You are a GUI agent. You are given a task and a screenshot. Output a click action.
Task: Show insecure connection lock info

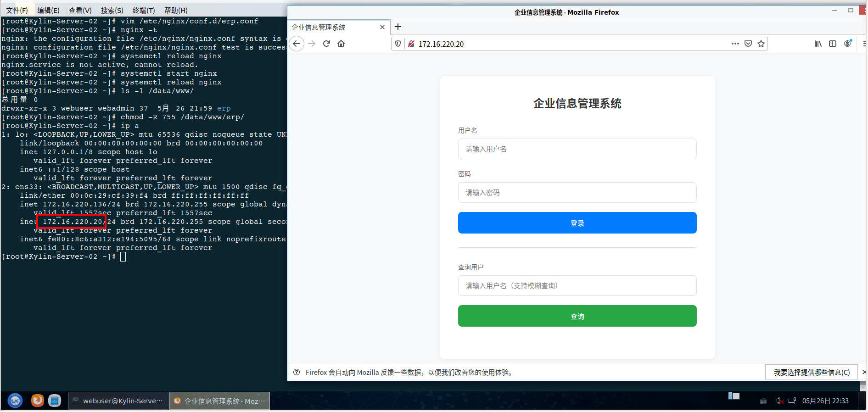click(411, 44)
